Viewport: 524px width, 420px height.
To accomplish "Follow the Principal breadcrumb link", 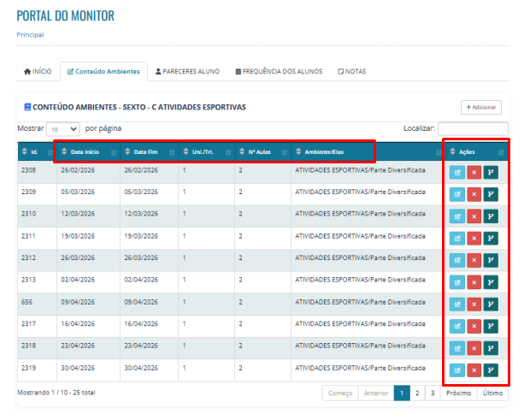I will tap(31, 35).
